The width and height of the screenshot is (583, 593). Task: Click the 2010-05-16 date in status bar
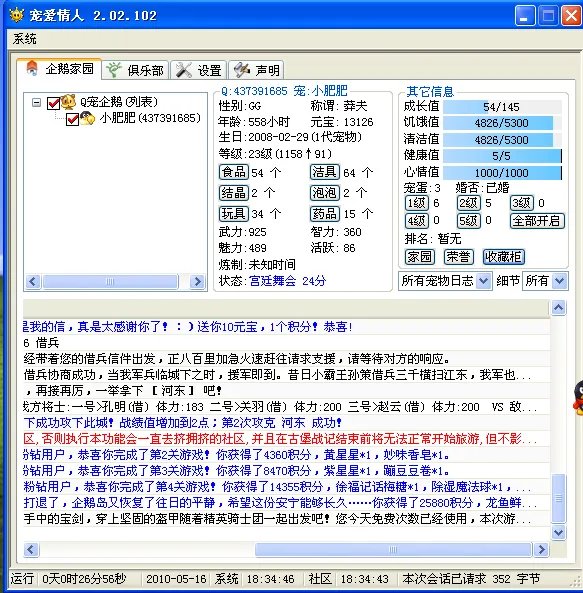[x=176, y=579]
